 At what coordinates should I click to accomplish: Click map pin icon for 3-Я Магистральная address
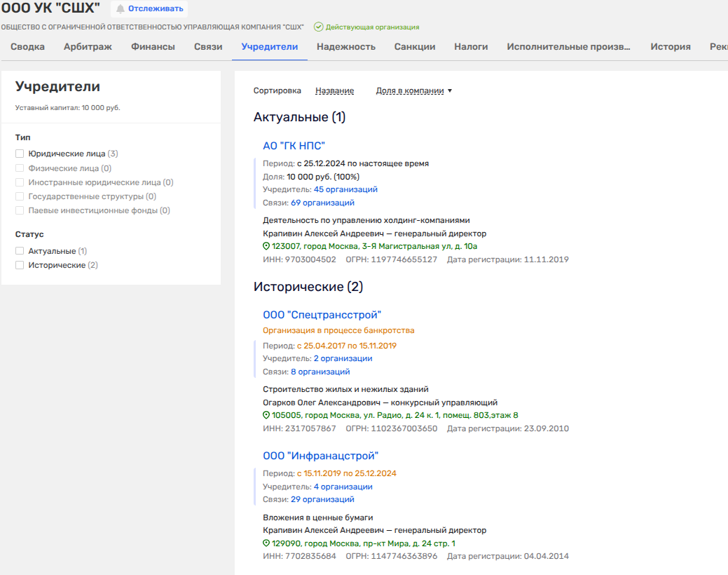(266, 247)
